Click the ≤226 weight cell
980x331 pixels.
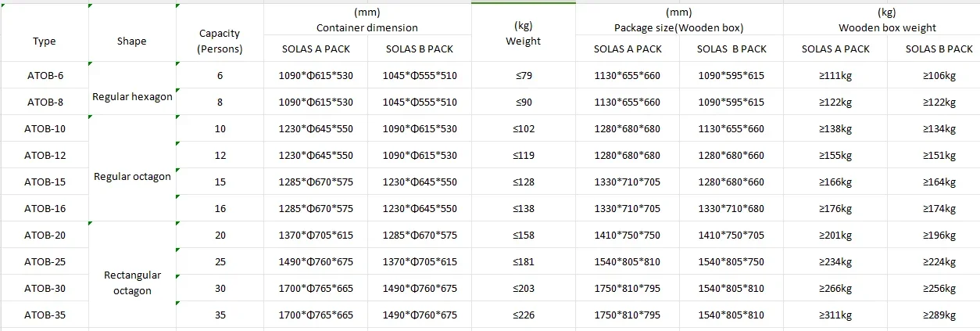[523, 315]
